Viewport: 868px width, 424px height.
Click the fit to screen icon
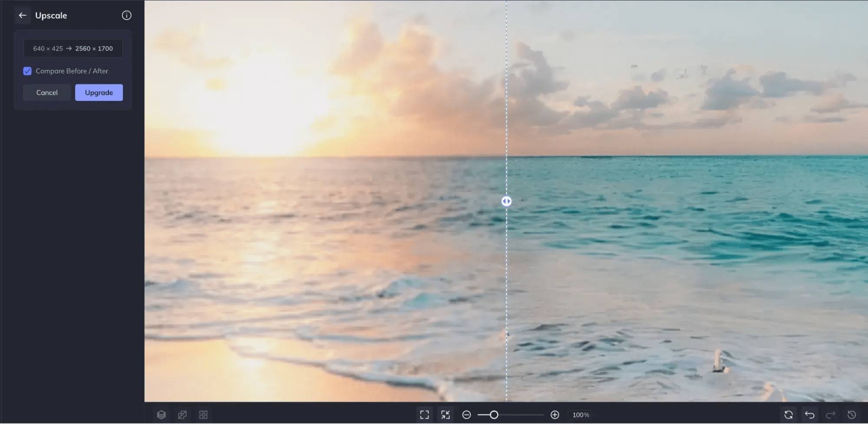[425, 415]
